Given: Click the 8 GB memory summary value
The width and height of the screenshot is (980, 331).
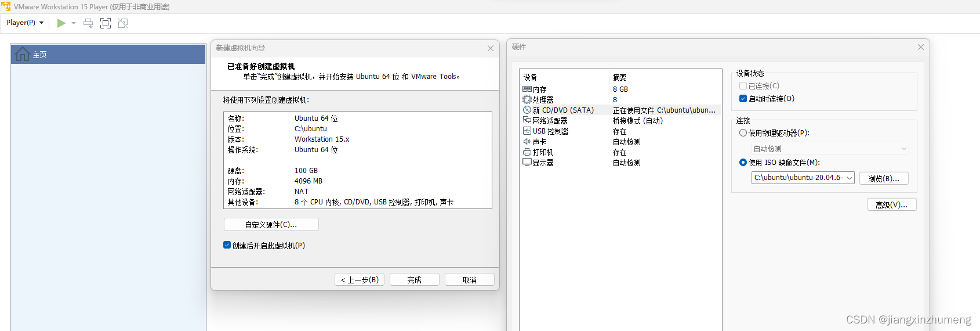Looking at the screenshot, I should tap(620, 89).
